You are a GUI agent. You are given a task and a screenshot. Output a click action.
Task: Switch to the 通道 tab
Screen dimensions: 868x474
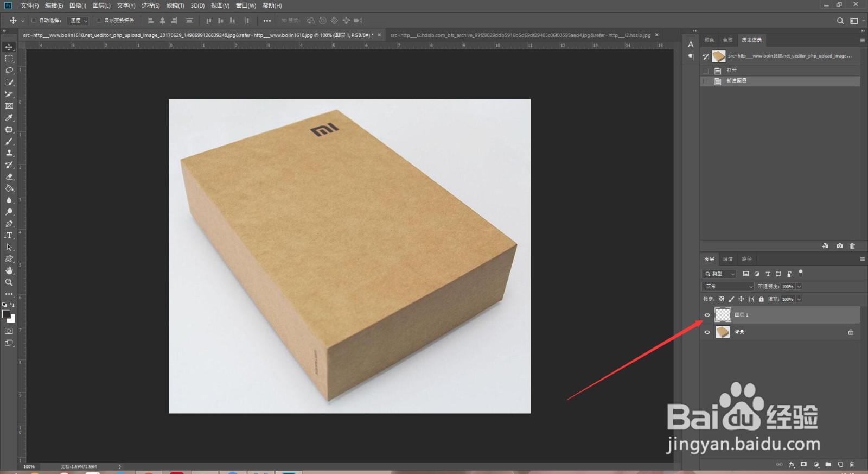(x=727, y=259)
